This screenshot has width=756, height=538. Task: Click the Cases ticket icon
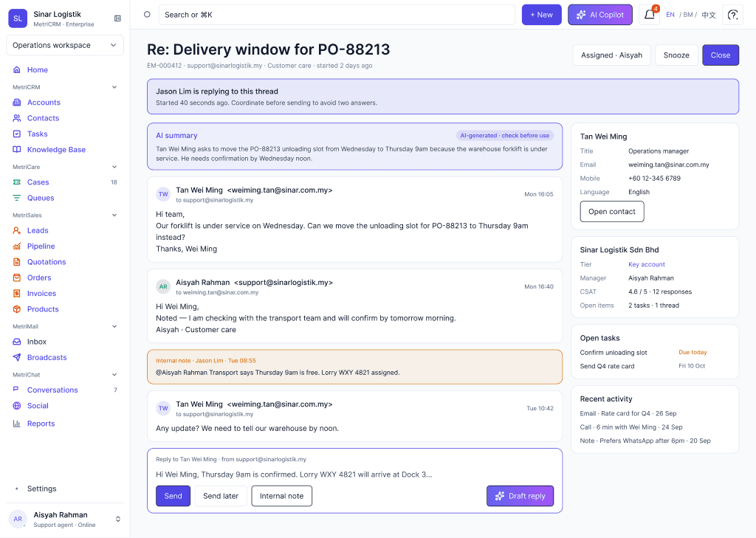(17, 182)
